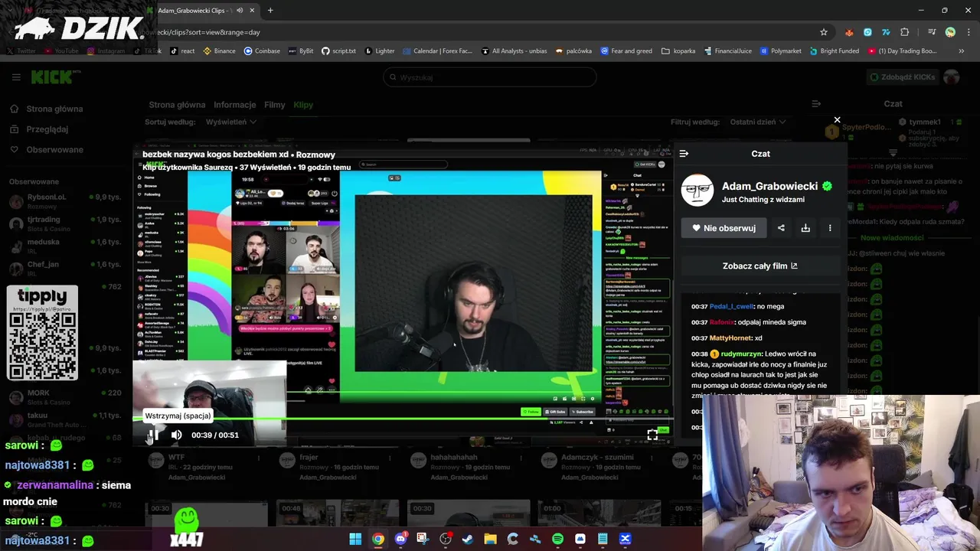The image size is (980, 551).
Task: Open Chrome media controls icon
Action: click(x=932, y=32)
